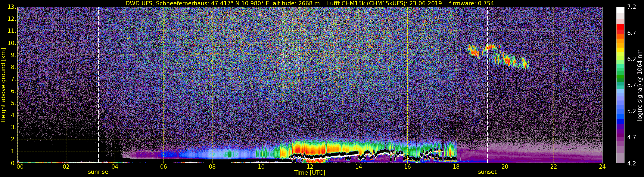Click the colorbar tick label '6.2'
This screenshot has height=177, width=644.
tap(632, 59)
